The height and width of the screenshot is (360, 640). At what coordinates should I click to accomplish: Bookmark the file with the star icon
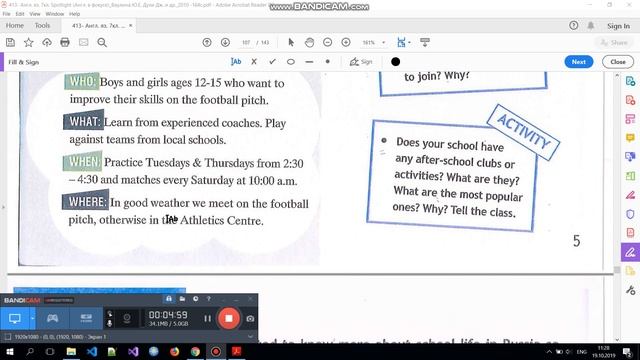coord(29,42)
